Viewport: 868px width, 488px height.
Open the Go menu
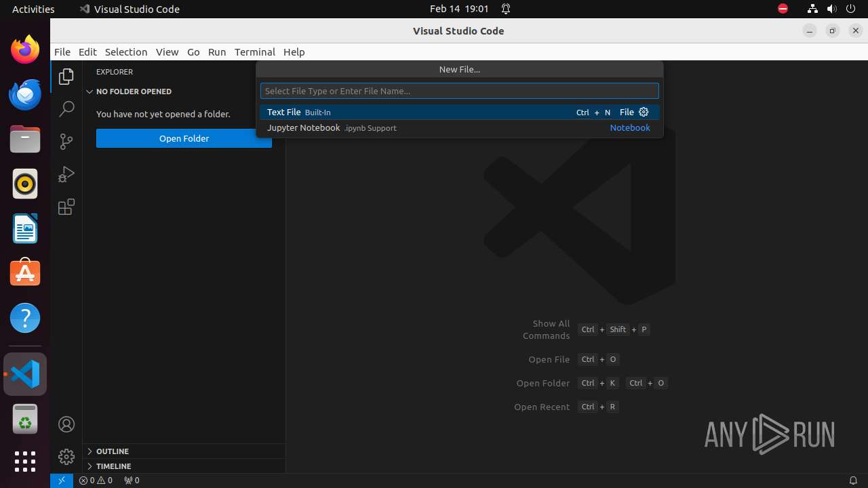[x=193, y=52]
